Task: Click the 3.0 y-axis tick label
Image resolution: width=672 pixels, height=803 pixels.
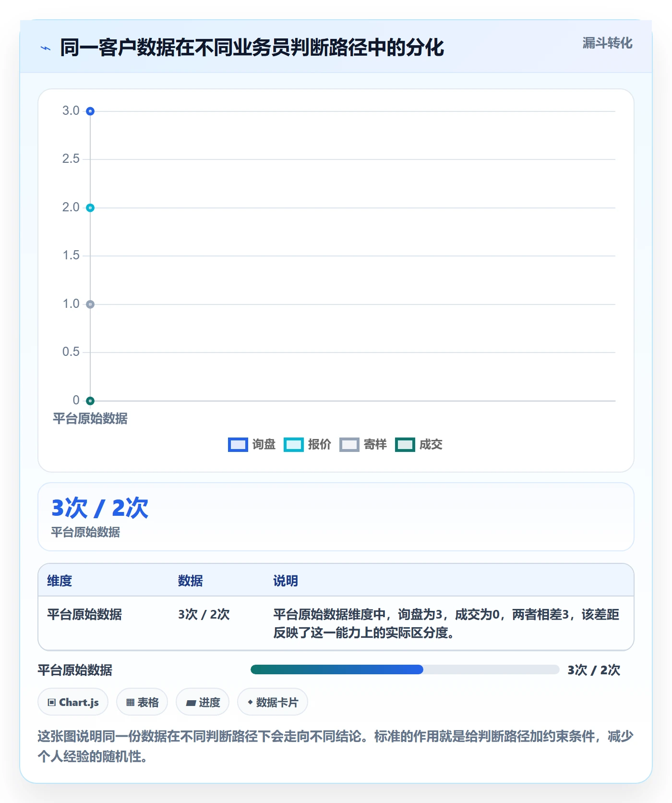Action: (71, 111)
